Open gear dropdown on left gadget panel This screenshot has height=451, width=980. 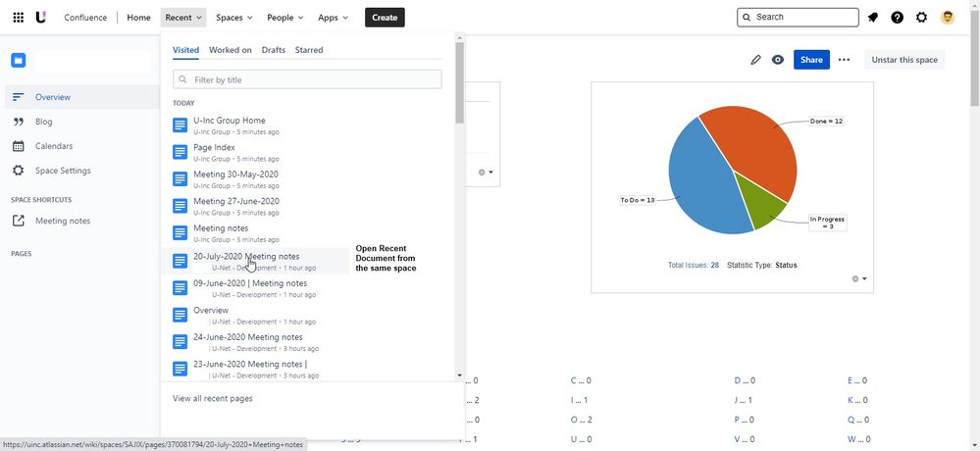click(x=486, y=173)
